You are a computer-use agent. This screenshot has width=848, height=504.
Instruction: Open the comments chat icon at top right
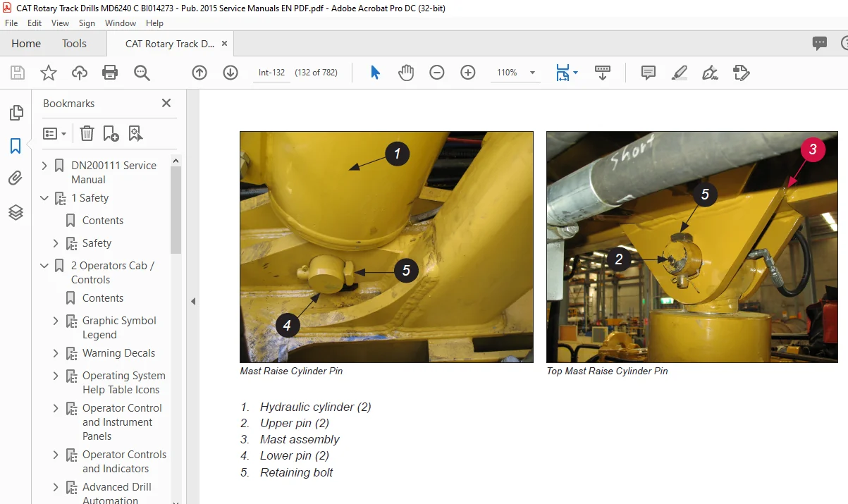click(x=819, y=43)
